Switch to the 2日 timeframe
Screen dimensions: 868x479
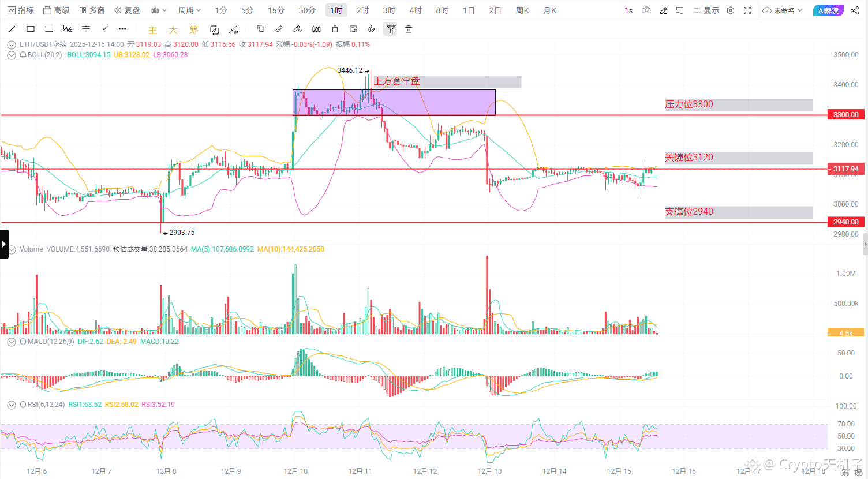coord(495,10)
